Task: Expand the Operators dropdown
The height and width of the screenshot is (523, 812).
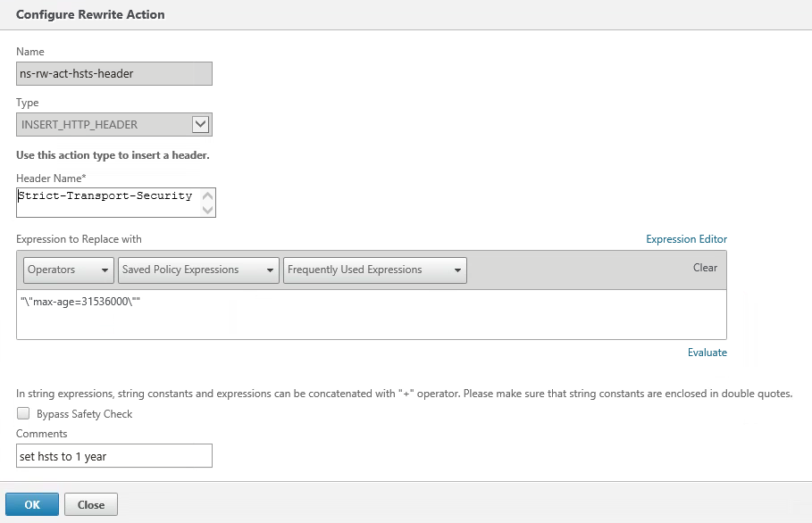Action: (x=69, y=270)
